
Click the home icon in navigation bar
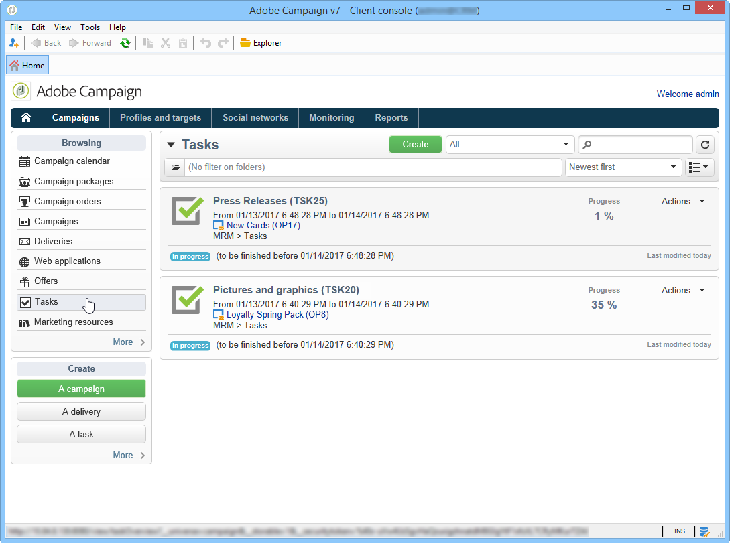point(26,117)
